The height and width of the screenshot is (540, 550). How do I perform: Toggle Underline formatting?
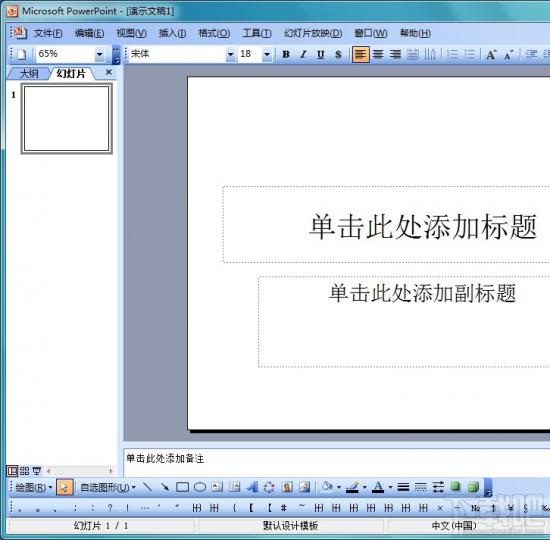[x=320, y=54]
